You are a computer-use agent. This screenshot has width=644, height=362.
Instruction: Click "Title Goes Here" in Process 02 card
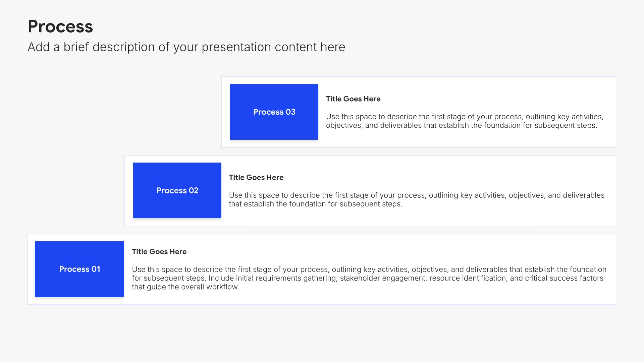coord(256,177)
